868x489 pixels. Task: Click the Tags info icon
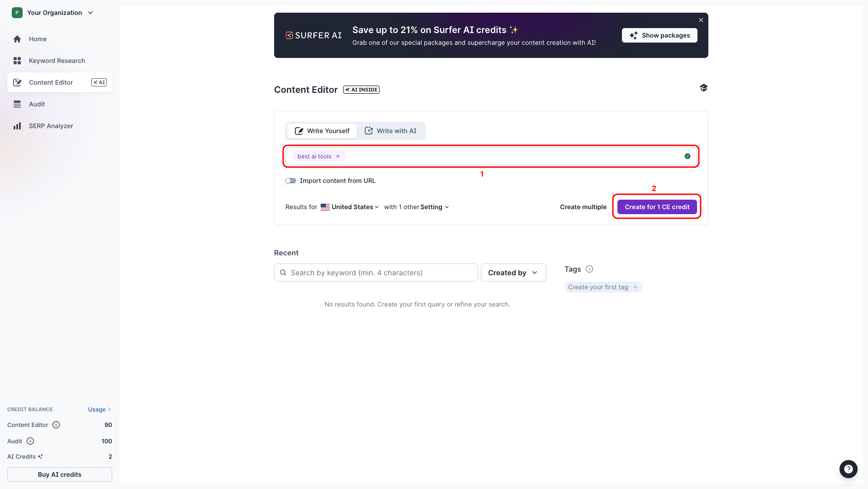tap(589, 269)
